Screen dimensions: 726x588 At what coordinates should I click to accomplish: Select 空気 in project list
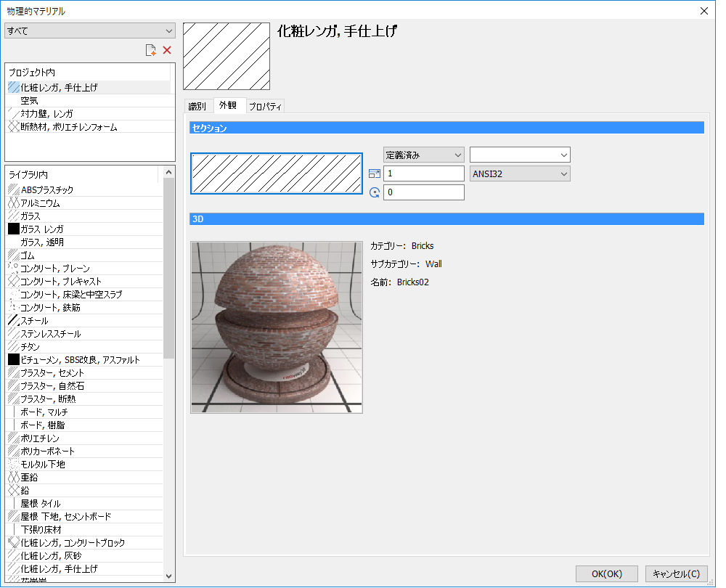(89, 100)
